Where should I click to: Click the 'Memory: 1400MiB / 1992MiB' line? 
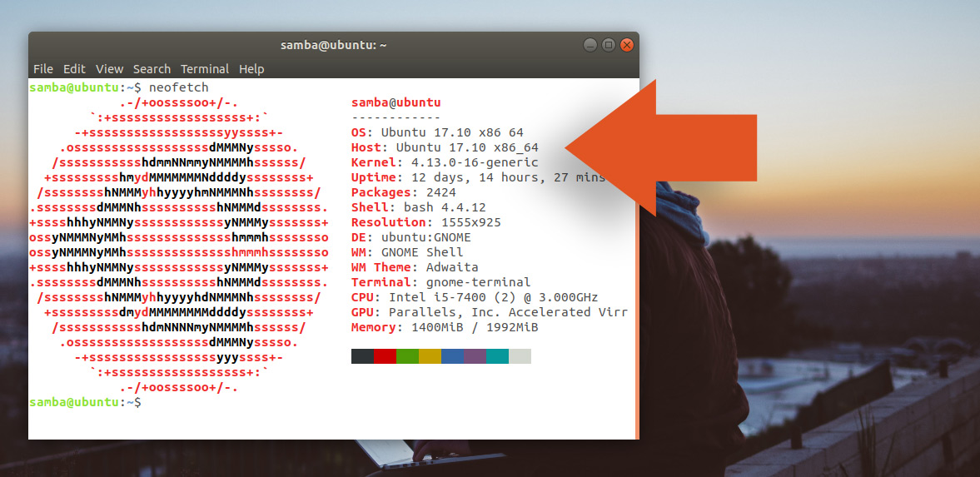[x=445, y=328]
